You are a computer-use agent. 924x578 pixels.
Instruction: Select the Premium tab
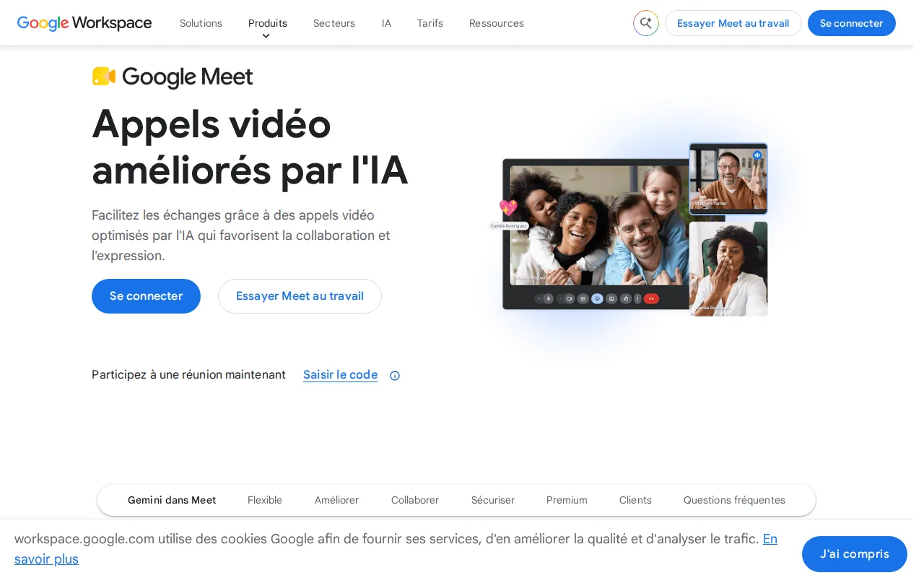point(567,500)
